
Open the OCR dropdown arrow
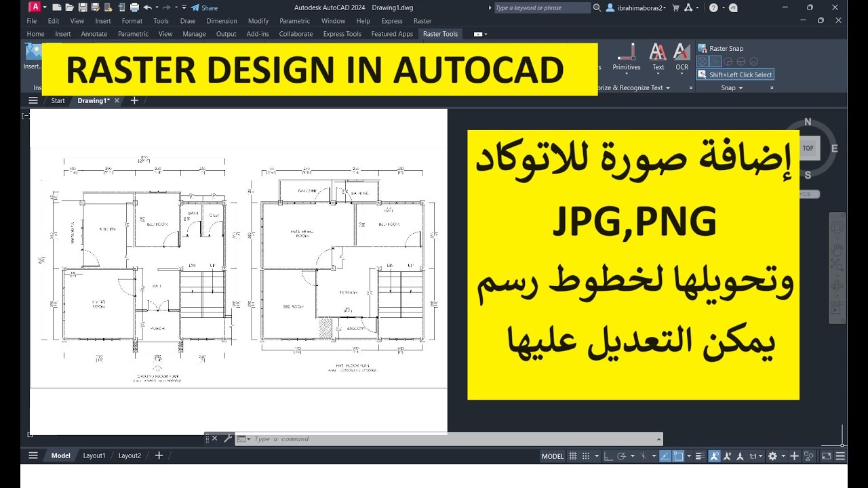pyautogui.click(x=682, y=75)
